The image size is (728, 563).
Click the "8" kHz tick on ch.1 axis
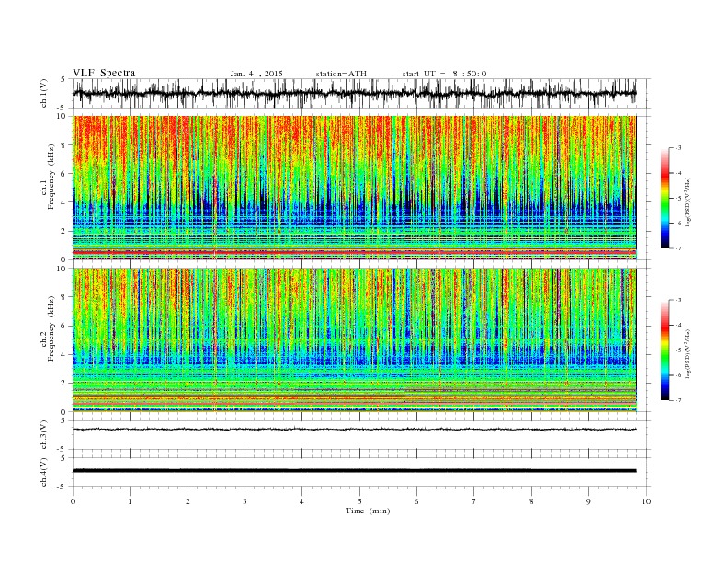64,145
